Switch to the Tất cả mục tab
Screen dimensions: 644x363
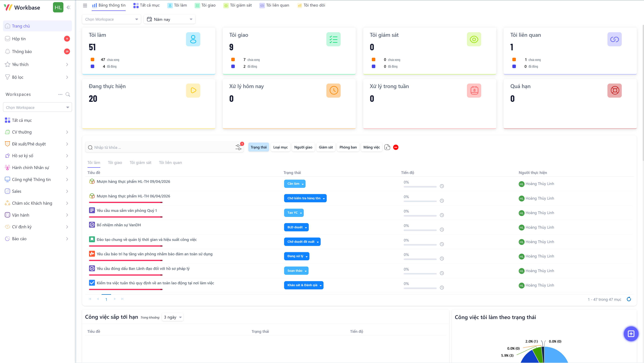pos(147,5)
